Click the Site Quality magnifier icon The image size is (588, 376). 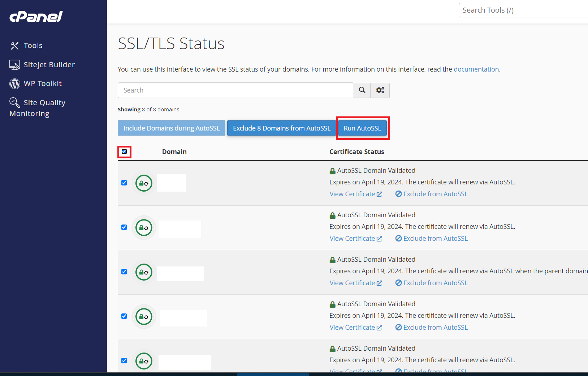point(15,102)
